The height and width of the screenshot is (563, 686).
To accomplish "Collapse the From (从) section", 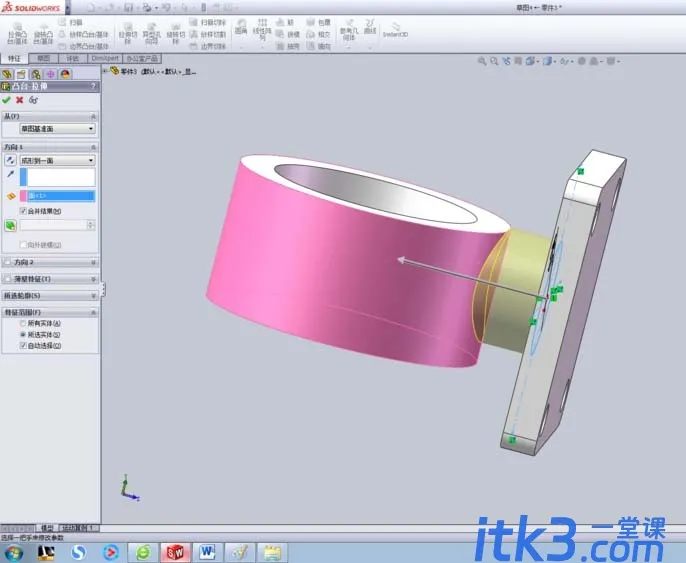I will point(93,116).
